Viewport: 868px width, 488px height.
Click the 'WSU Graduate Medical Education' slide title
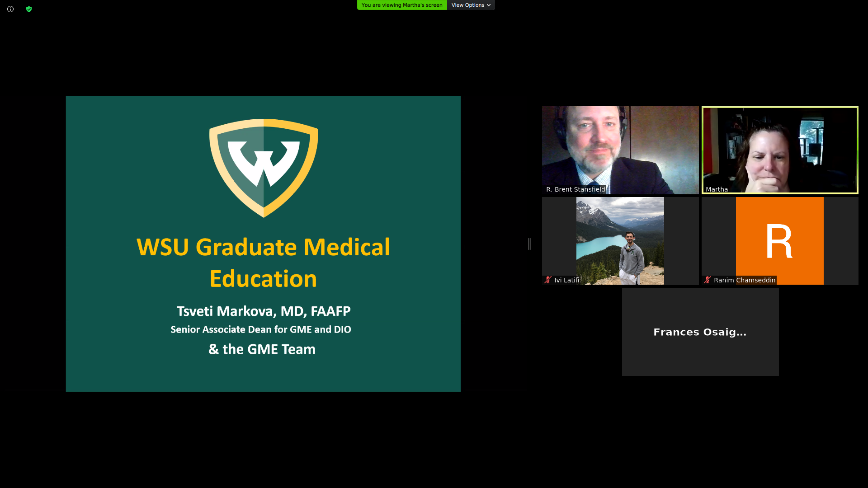click(263, 263)
